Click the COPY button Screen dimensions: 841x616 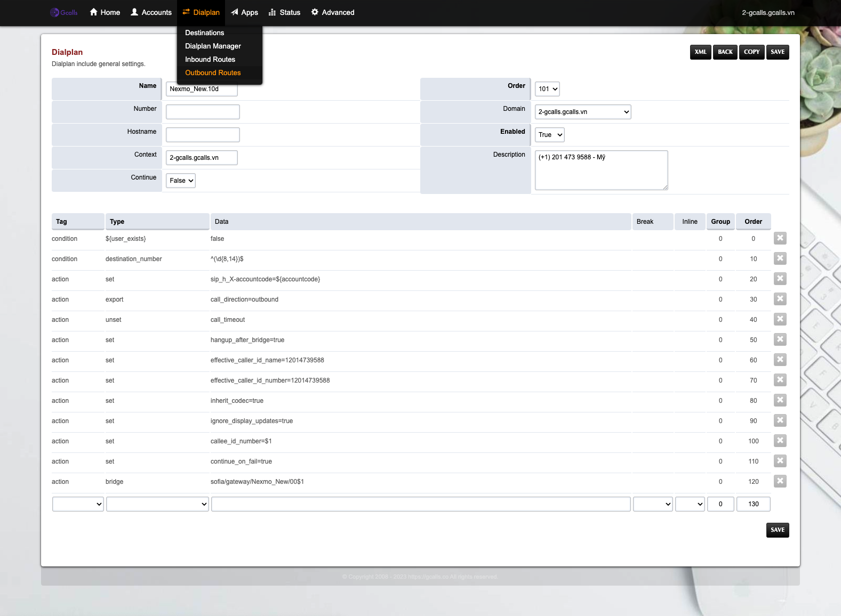[x=751, y=52]
